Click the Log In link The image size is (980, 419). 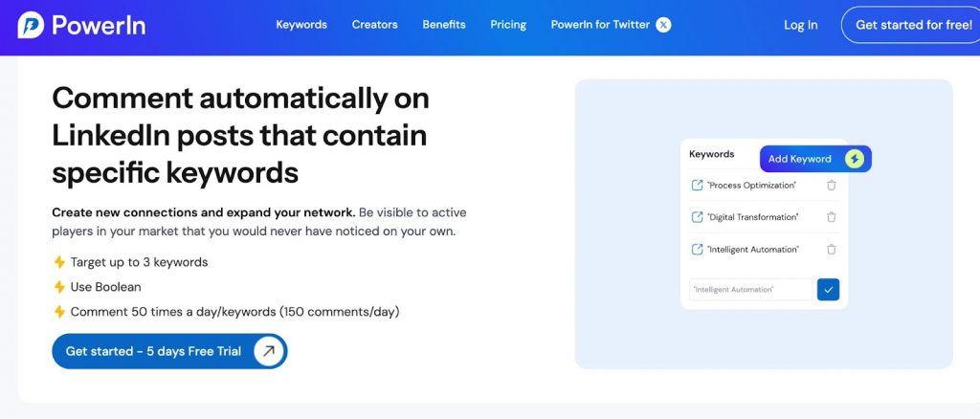800,26
